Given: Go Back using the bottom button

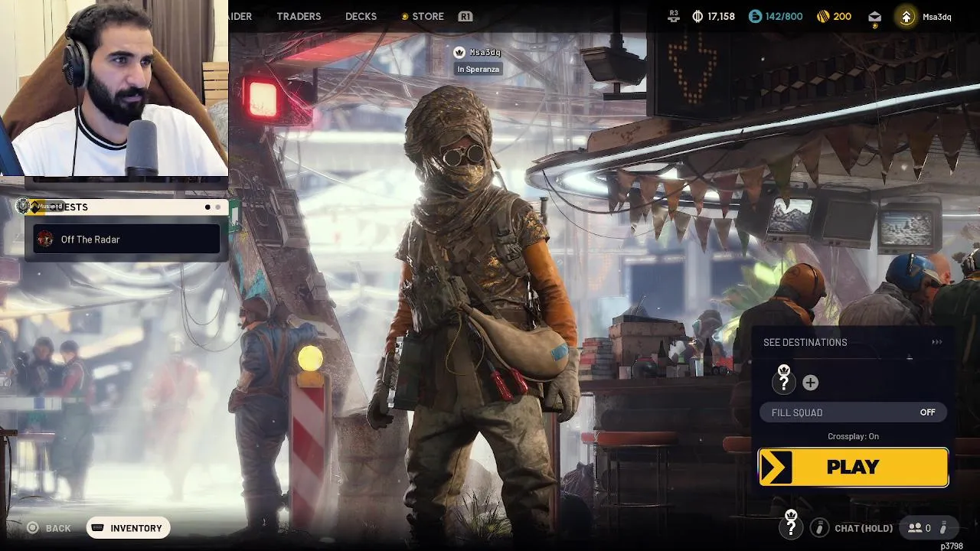Looking at the screenshot, I should [49, 528].
